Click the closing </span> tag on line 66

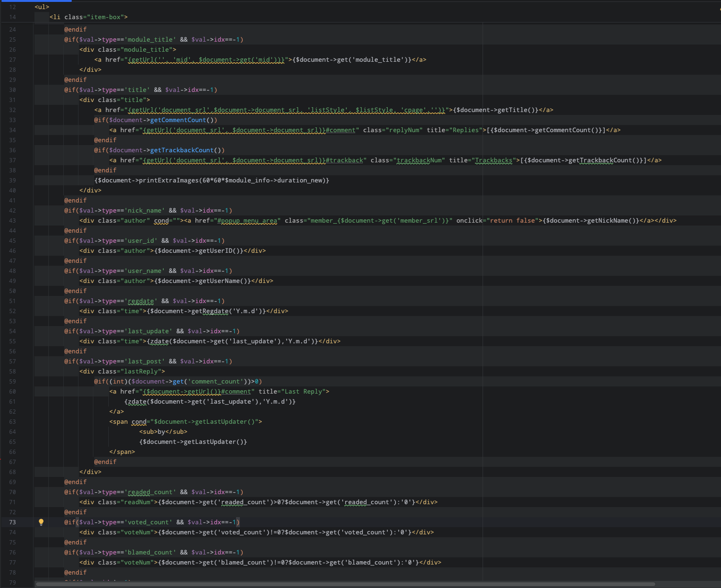click(x=122, y=452)
